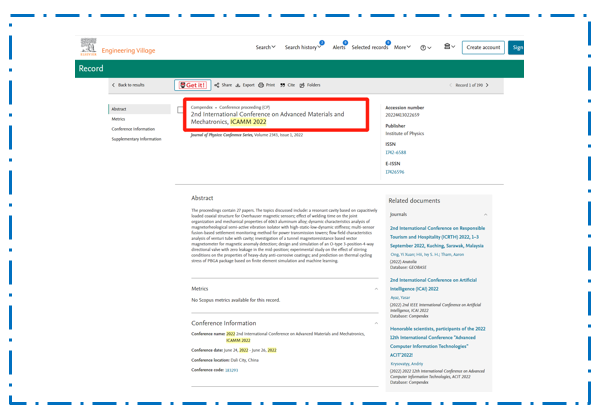Click the Conference location Dali City, China
Viewport: 605px width, 417px height.
pos(245,360)
